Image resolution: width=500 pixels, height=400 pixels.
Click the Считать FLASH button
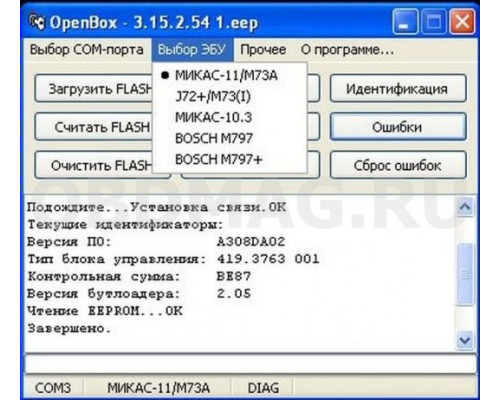coord(94,127)
